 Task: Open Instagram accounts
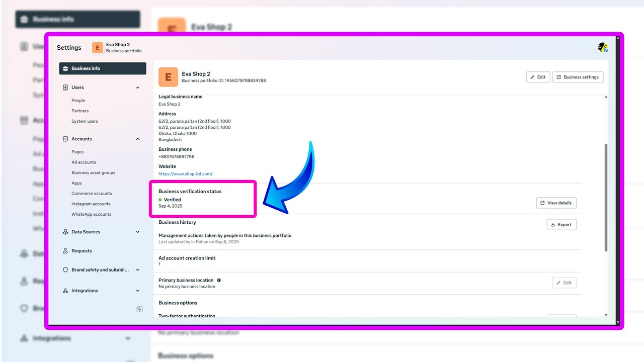91,204
